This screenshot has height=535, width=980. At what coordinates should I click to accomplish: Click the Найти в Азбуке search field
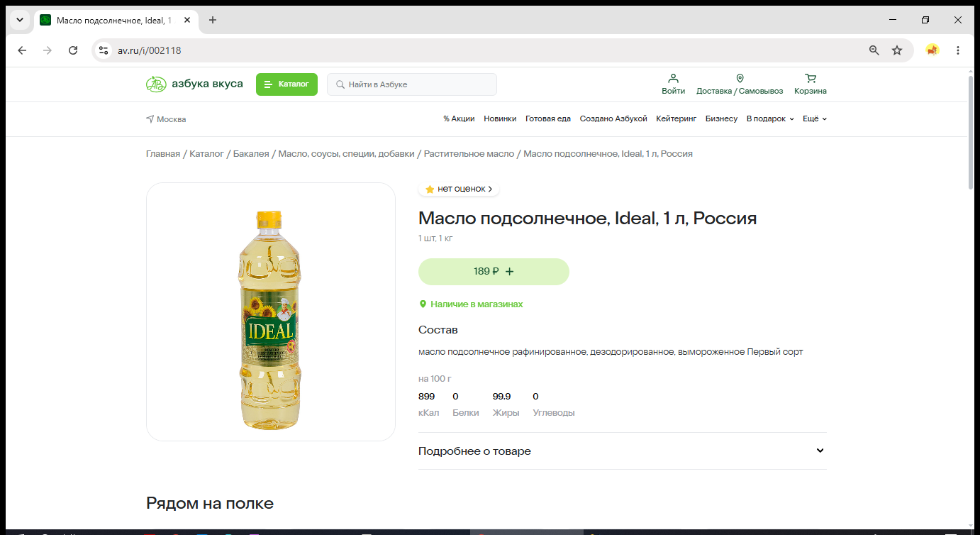412,84
